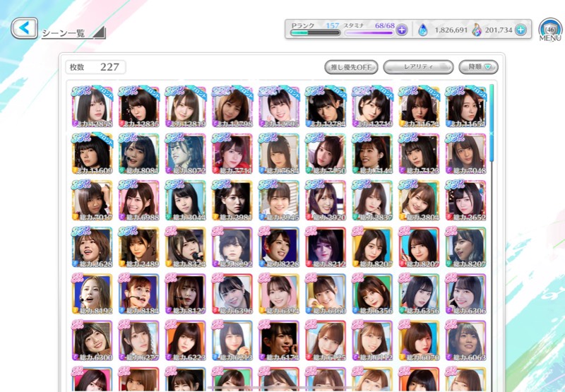
Task: Click the blue back arrow button
Action: (x=24, y=28)
